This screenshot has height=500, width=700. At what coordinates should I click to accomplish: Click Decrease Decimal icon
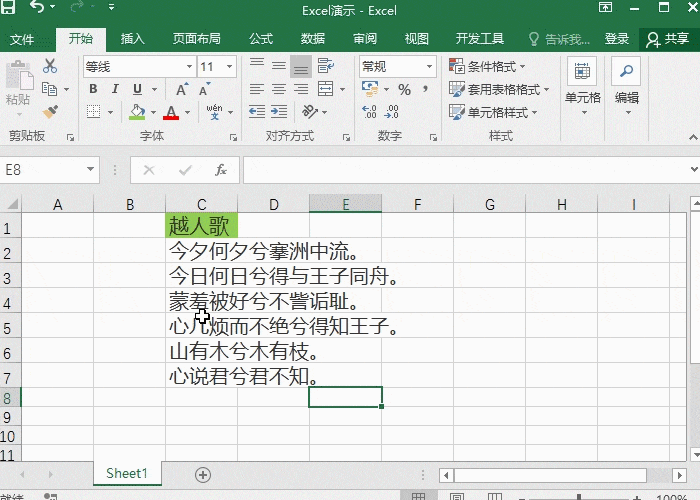392,112
